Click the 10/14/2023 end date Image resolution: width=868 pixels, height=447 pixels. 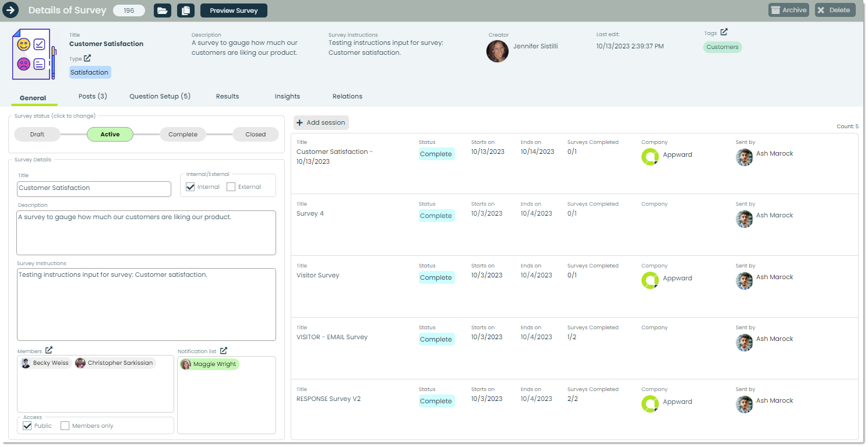point(537,152)
